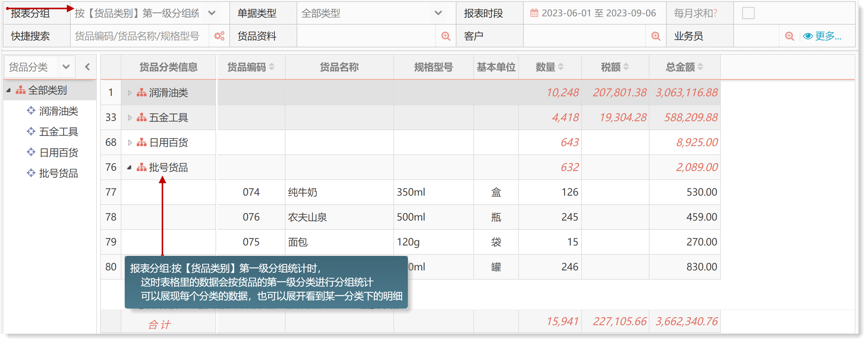Toggle the 每月求和 checkbox
The width and height of the screenshot is (868, 343).
pos(748,13)
